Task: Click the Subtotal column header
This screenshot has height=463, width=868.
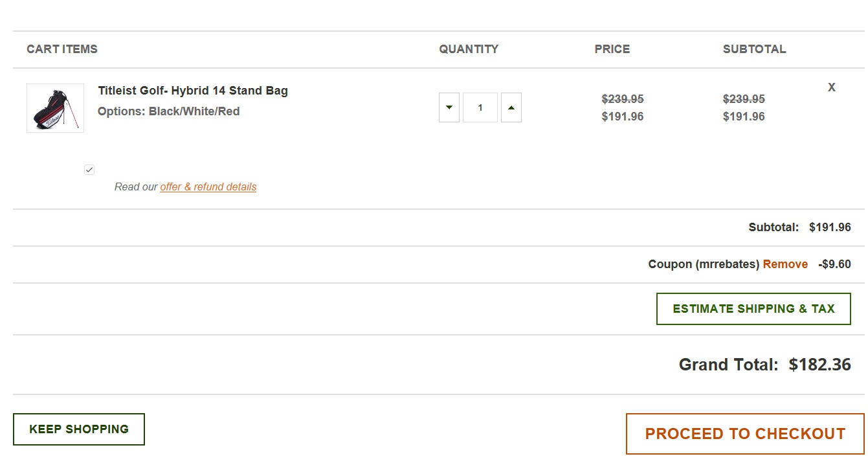Action: click(754, 49)
